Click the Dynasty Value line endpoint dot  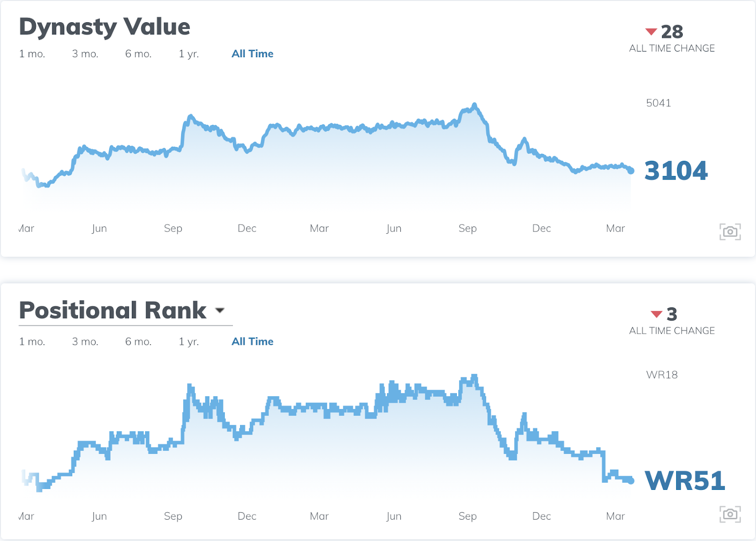pyautogui.click(x=631, y=171)
